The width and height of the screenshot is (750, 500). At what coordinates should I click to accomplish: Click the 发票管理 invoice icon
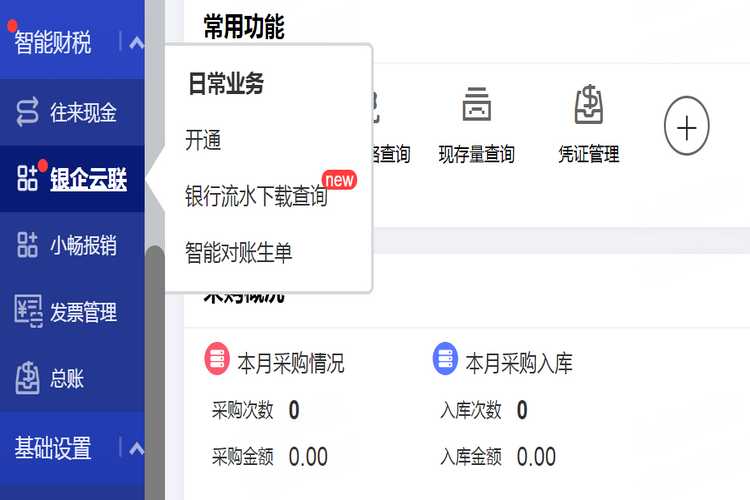click(27, 312)
